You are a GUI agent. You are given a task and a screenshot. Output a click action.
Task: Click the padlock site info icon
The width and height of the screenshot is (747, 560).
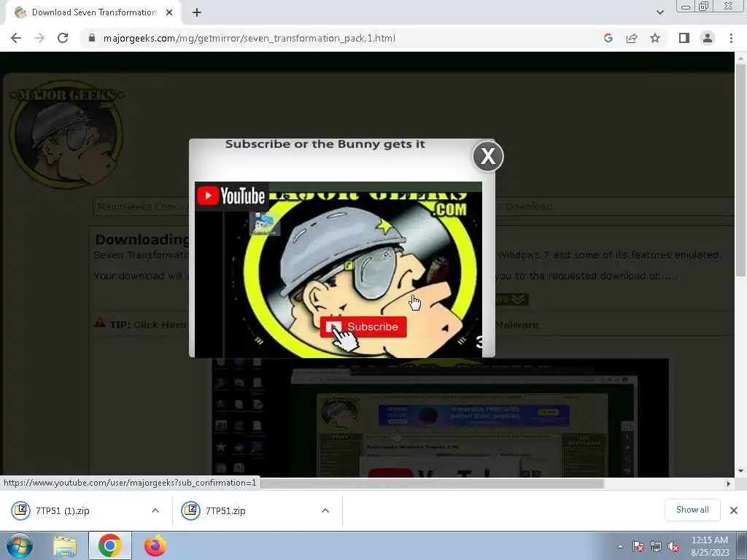pos(92,38)
